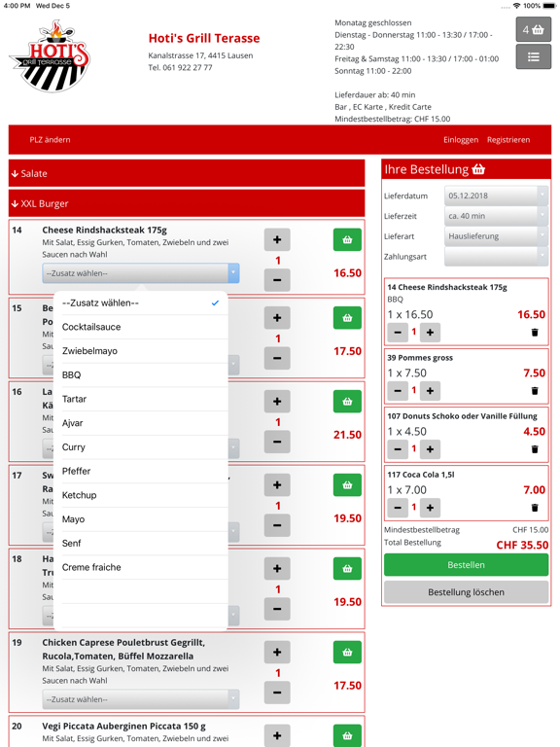Decrease quantity for item 17
This screenshot has height=747, width=560.
pyautogui.click(x=277, y=525)
